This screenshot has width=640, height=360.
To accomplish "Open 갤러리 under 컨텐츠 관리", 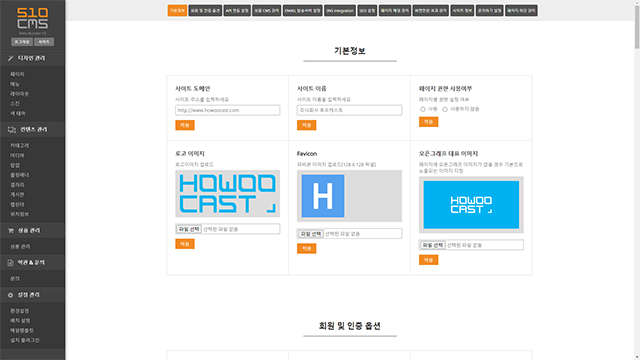I will [17, 185].
